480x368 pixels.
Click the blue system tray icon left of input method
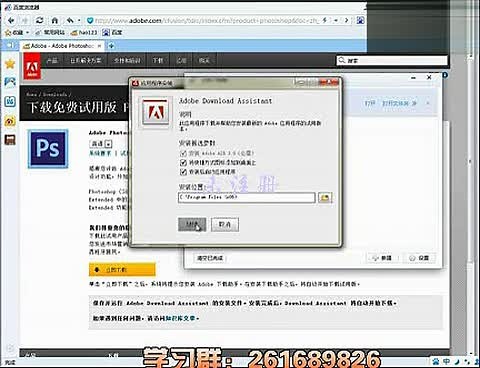436,361
